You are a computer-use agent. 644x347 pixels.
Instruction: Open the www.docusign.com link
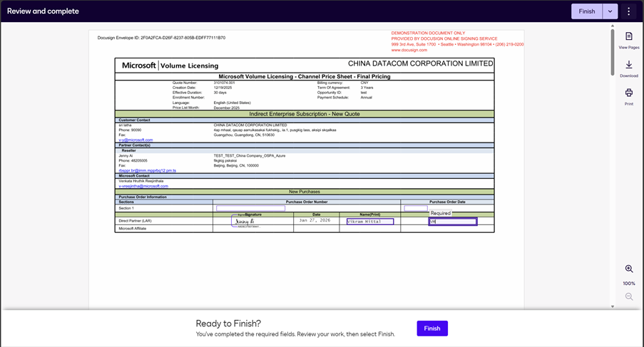(x=409, y=50)
